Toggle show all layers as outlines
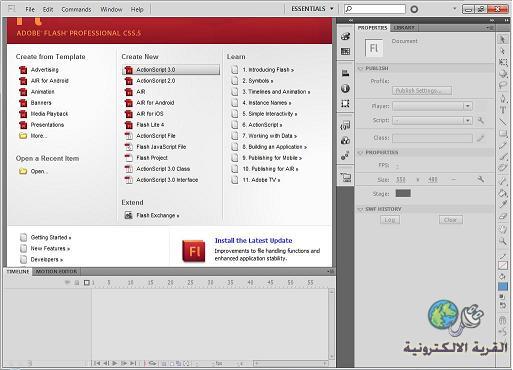 pyautogui.click(x=87, y=283)
